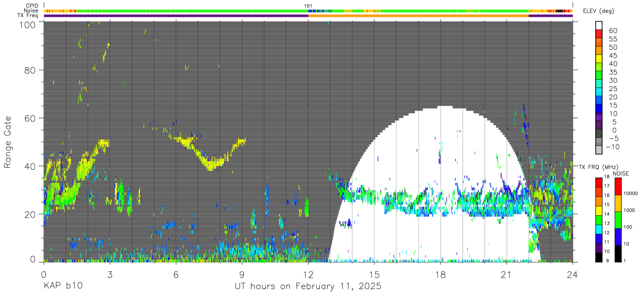Click the 80 tick on Range Gate axis
This screenshot has width=644, height=297.
(x=30, y=70)
